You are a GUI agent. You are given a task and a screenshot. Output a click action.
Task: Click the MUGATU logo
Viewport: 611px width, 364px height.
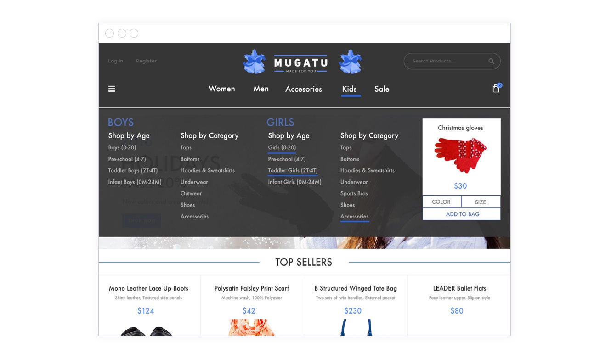(301, 62)
